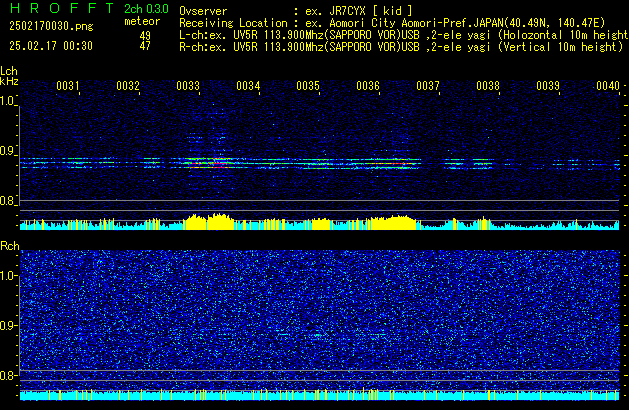Click time marker 0034
The image size is (629, 410).
[x=248, y=86]
